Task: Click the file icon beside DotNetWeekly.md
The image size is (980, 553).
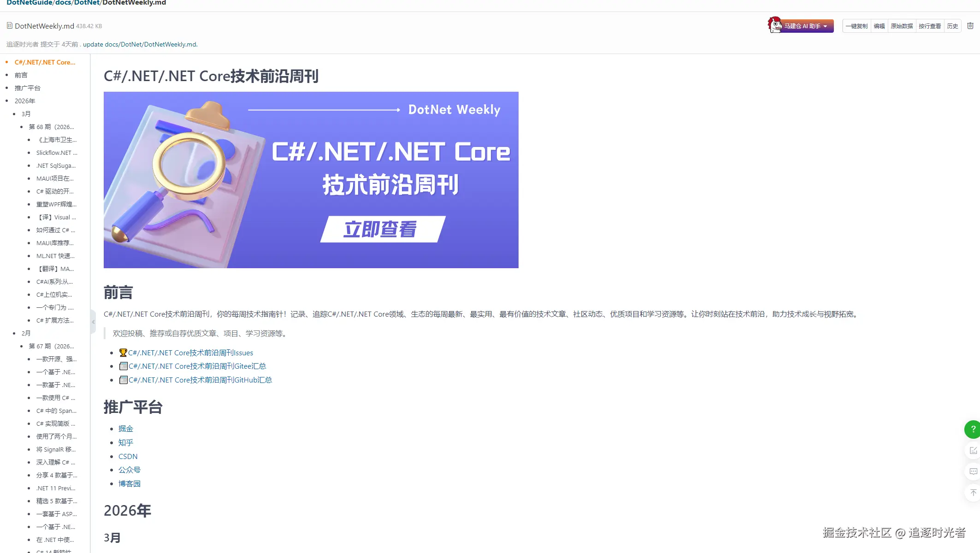Action: [x=9, y=26]
